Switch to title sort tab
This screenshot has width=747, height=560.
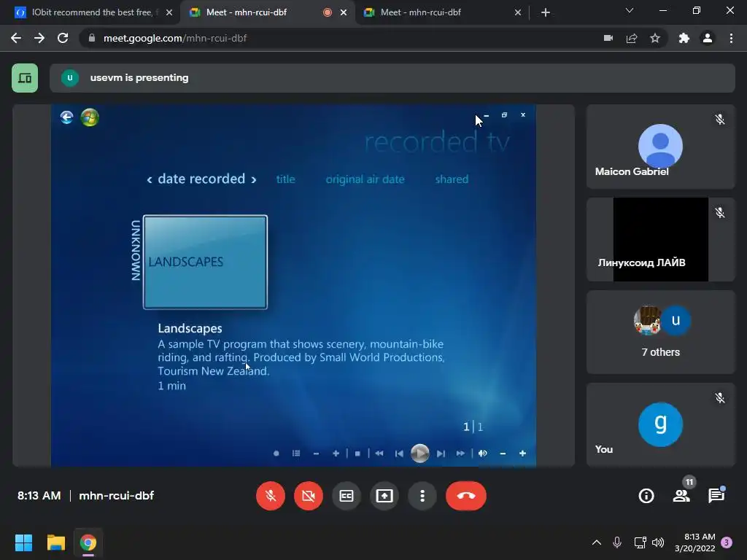coord(286,179)
